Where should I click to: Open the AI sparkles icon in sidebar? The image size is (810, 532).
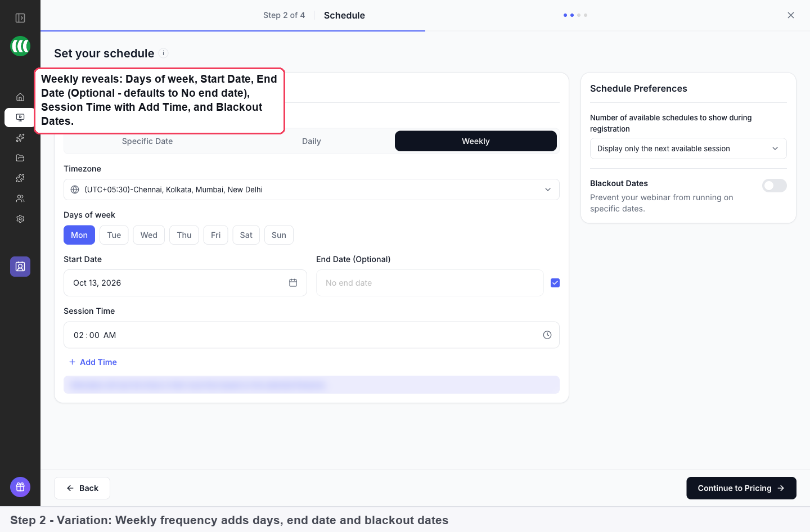click(20, 138)
